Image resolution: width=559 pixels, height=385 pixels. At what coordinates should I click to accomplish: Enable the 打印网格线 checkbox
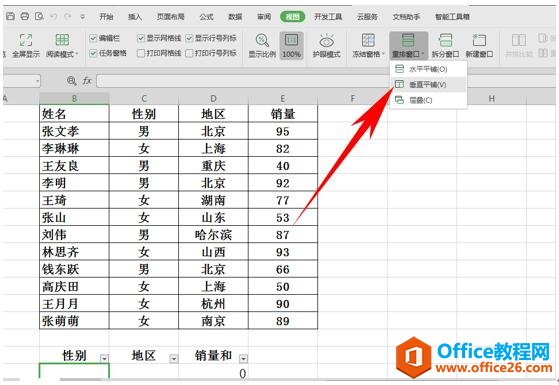pyautogui.click(x=141, y=53)
